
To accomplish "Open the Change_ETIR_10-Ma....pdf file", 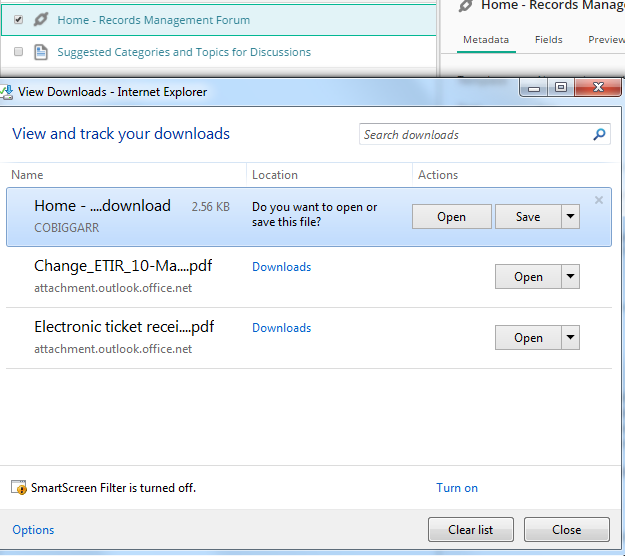I will coord(528,277).
